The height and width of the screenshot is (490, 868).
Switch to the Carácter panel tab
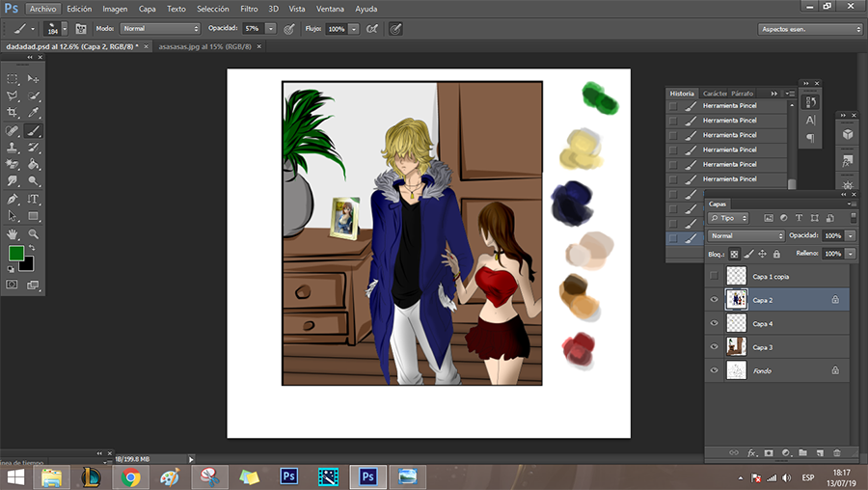pos(715,93)
